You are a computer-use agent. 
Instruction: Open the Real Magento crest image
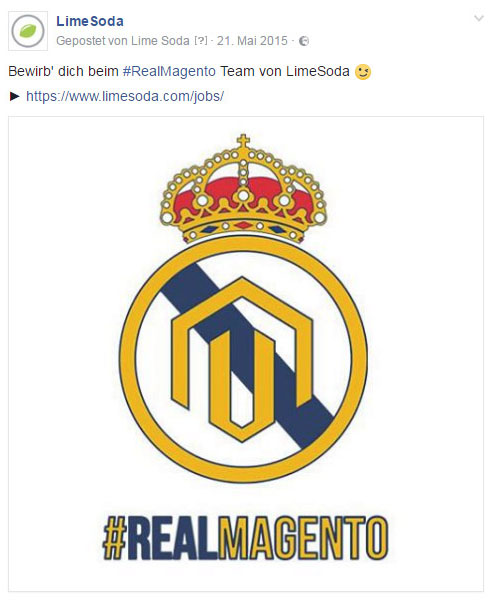click(x=246, y=354)
